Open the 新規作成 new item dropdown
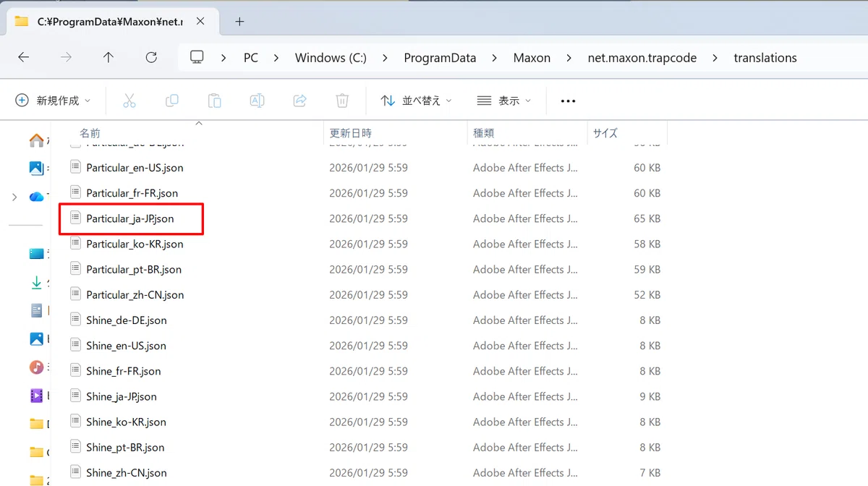868x486 pixels. [54, 101]
